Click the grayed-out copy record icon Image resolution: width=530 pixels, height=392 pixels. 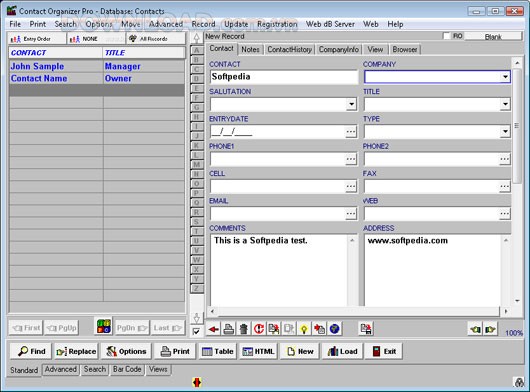click(x=289, y=328)
